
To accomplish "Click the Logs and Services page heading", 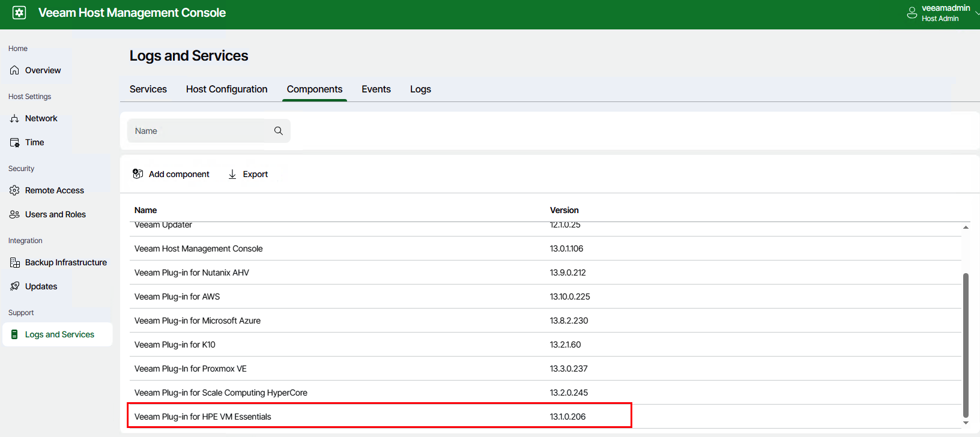I will click(x=189, y=56).
